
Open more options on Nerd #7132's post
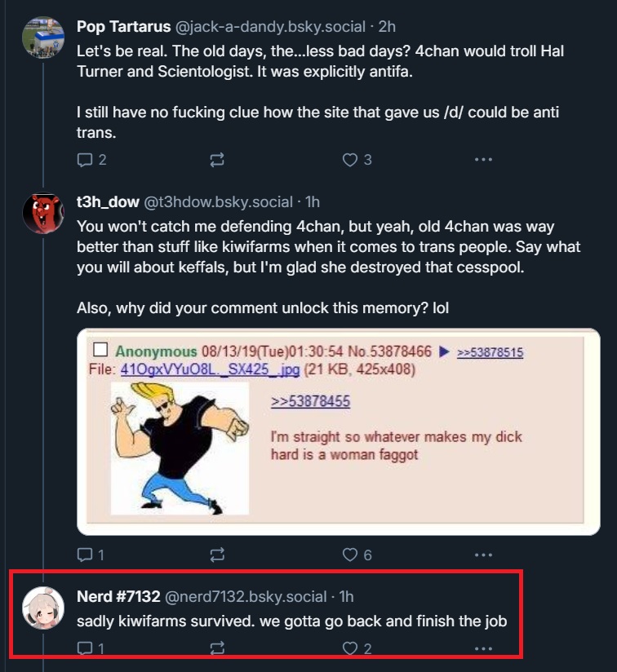coord(483,648)
